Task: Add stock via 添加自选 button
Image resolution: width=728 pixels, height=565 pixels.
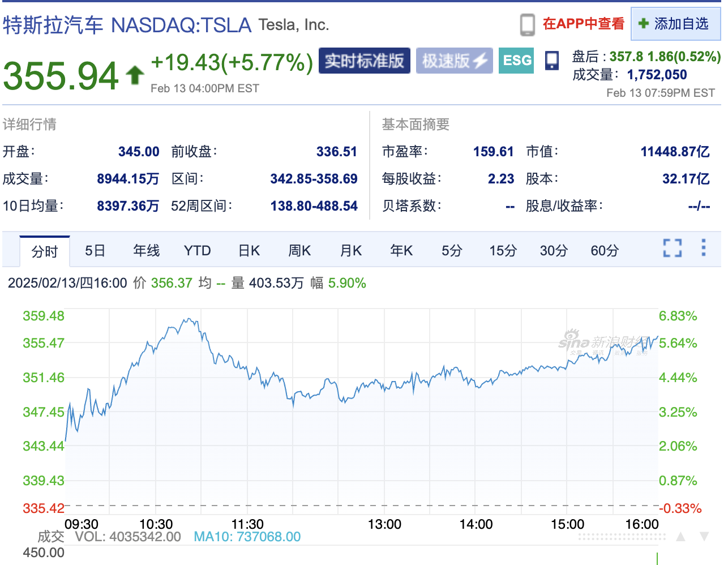Action: pos(675,24)
